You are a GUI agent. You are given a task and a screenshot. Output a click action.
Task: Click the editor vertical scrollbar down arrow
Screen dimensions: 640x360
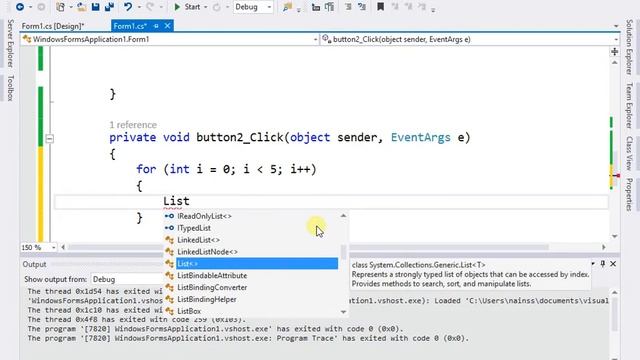(x=614, y=236)
